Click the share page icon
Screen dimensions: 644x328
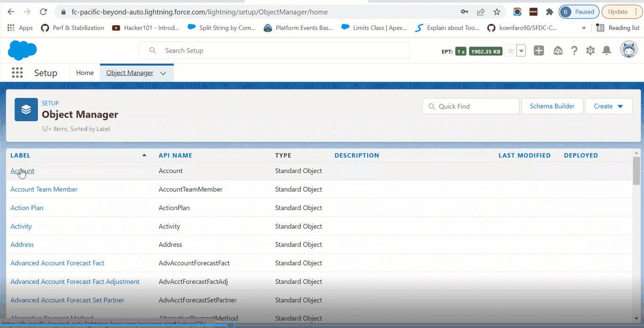(480, 12)
